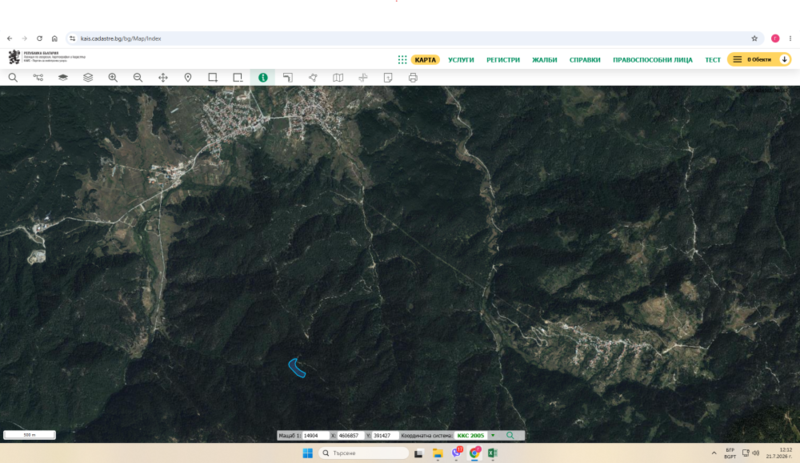
Task: Open File Explorer from taskbar
Action: pyautogui.click(x=437, y=453)
